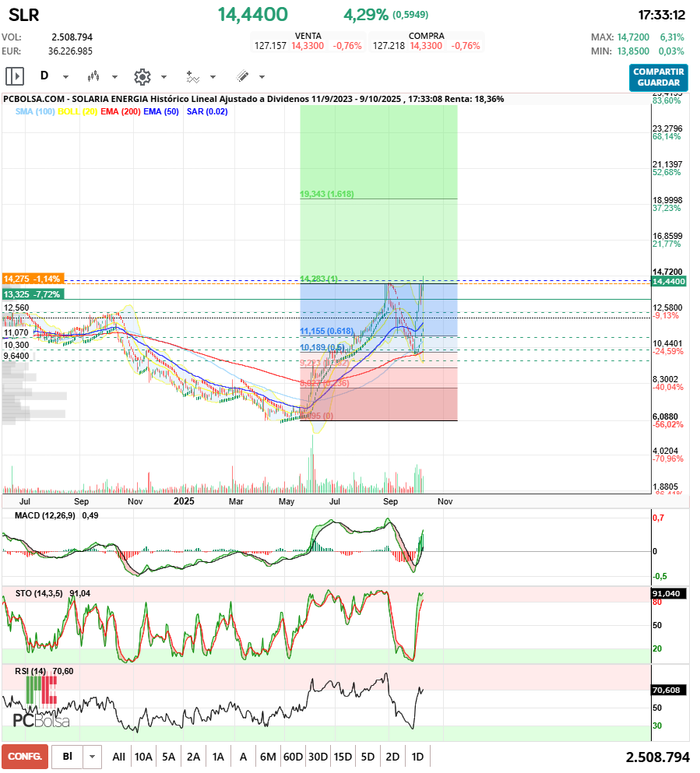Click the COMPARTIR GUARDAR button
Viewport: 700px width, 773px height.
tap(658, 77)
